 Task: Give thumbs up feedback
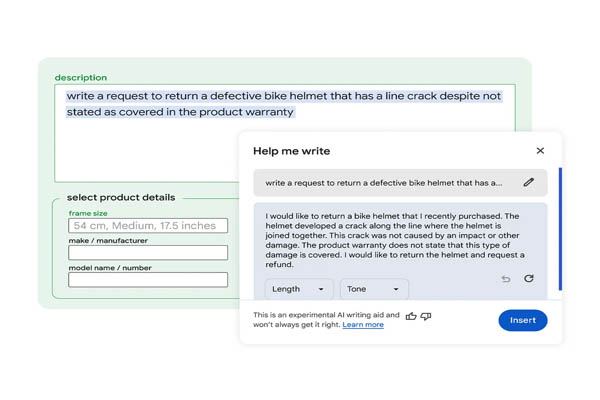click(x=411, y=316)
